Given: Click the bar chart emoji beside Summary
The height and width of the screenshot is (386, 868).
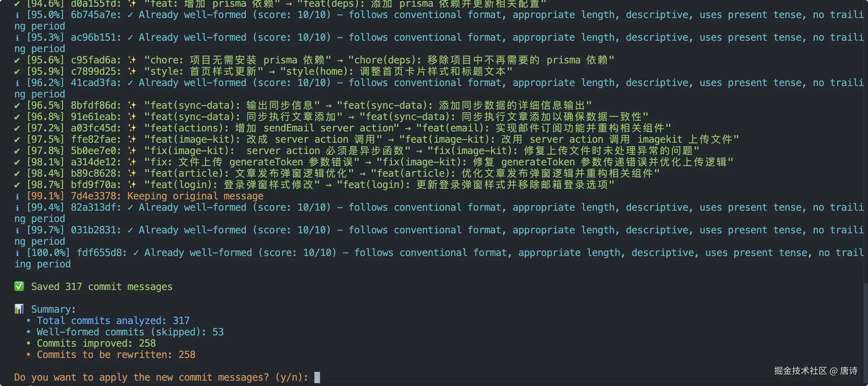Looking at the screenshot, I should pyautogui.click(x=19, y=309).
